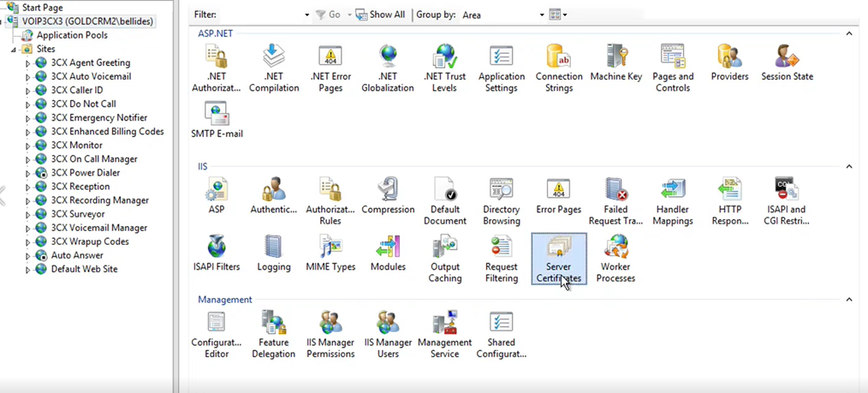Screen dimensions: 868x393
Task: Open the ASP feature icon
Action: pos(217,196)
